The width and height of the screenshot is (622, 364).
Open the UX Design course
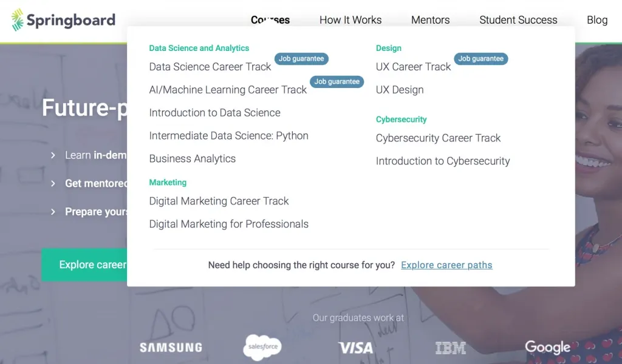pyautogui.click(x=400, y=90)
